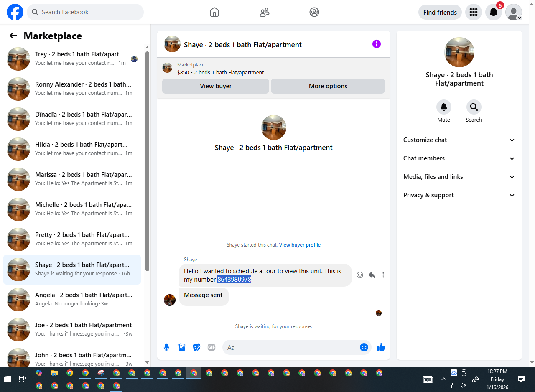Click the Aa message input field
This screenshot has width=535, height=392.
[290, 347]
